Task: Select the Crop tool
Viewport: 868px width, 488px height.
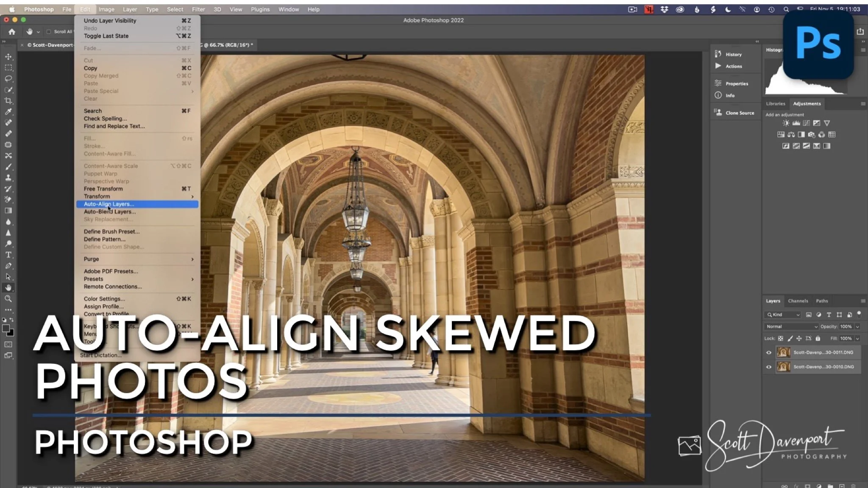Action: [x=8, y=101]
